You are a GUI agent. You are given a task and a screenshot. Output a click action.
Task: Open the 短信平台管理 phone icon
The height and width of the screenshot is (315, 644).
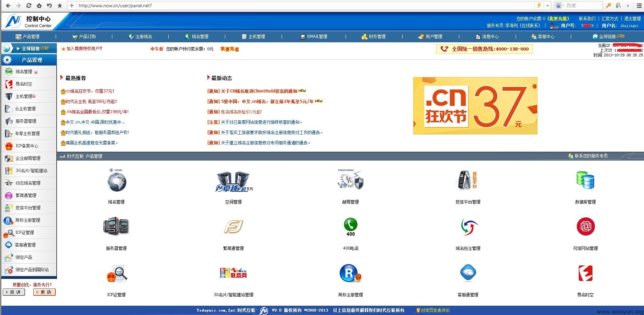pos(467,180)
